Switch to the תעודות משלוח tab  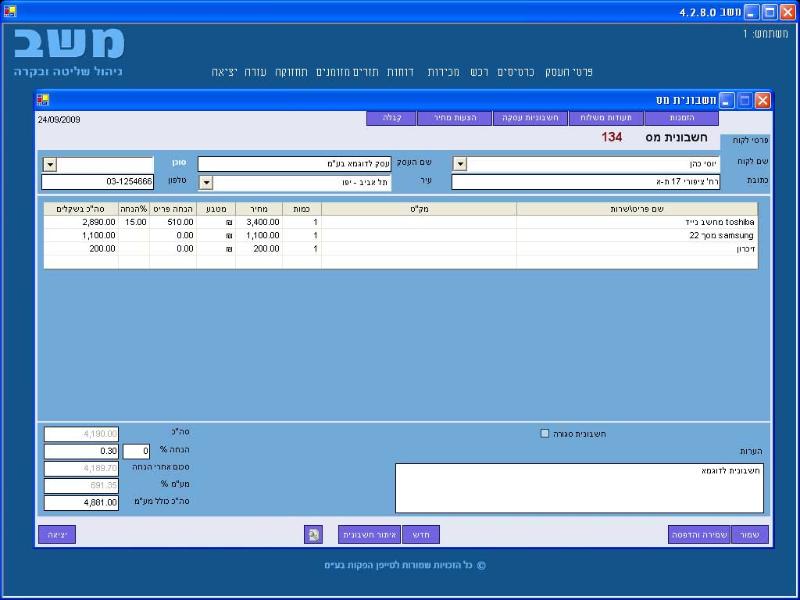(x=606, y=118)
